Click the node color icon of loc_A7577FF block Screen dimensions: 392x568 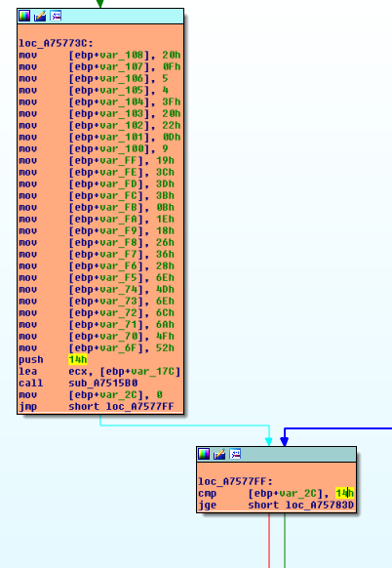tap(204, 454)
